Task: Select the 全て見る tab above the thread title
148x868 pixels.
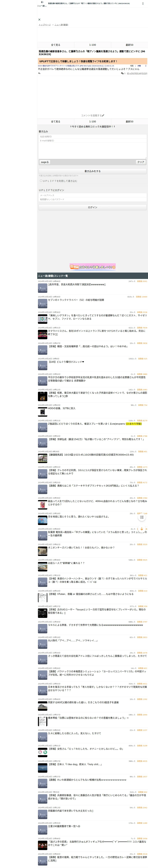Action: click(56, 45)
